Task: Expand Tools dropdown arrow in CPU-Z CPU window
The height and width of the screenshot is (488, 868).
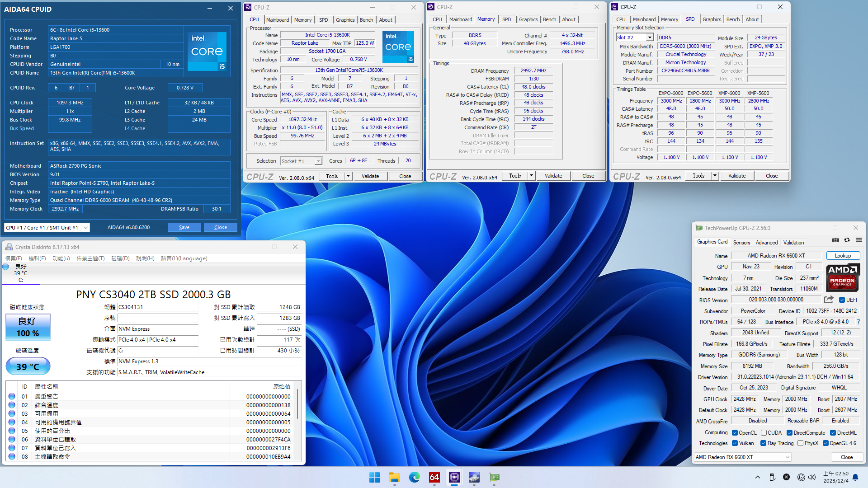Action: 348,176
